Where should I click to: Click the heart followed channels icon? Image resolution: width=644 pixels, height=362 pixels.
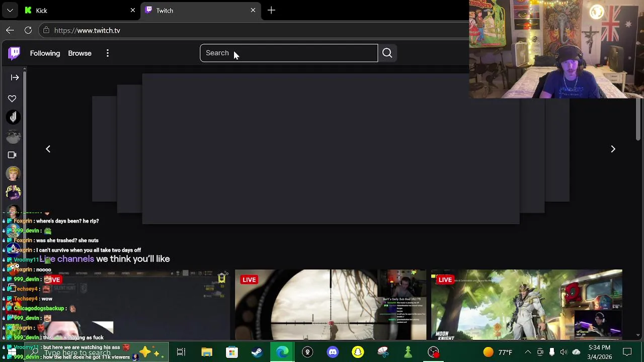click(x=12, y=99)
